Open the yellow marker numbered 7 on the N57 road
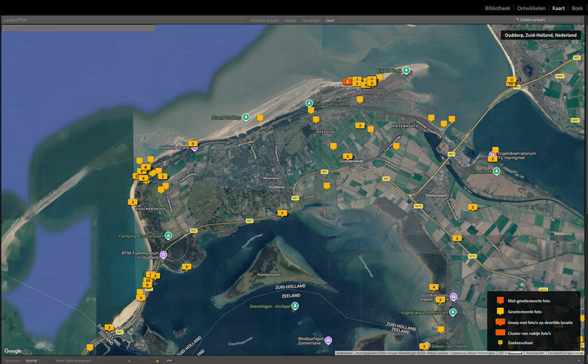Image resolution: width=588 pixels, height=364 pixels. tap(282, 214)
